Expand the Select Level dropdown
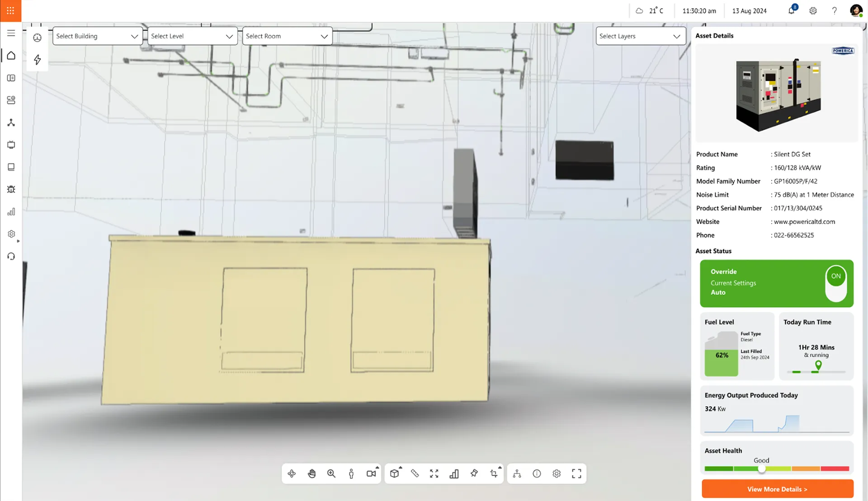Image resolution: width=868 pixels, height=501 pixels. point(192,36)
